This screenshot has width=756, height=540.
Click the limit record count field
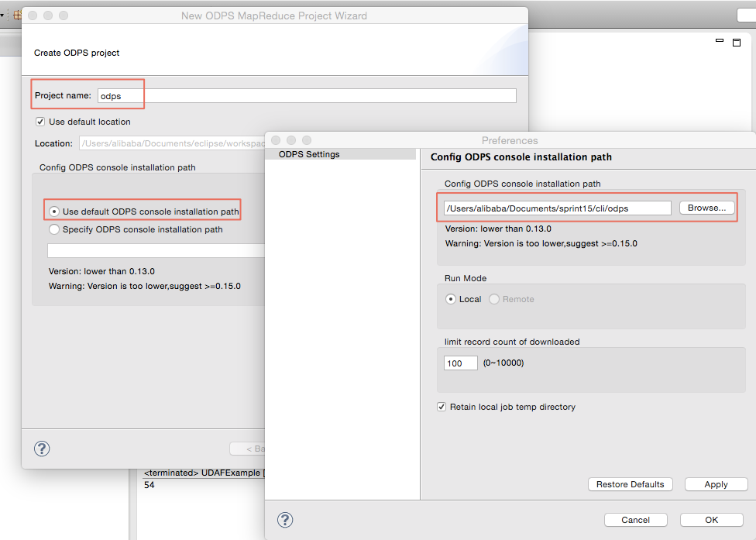coord(460,363)
